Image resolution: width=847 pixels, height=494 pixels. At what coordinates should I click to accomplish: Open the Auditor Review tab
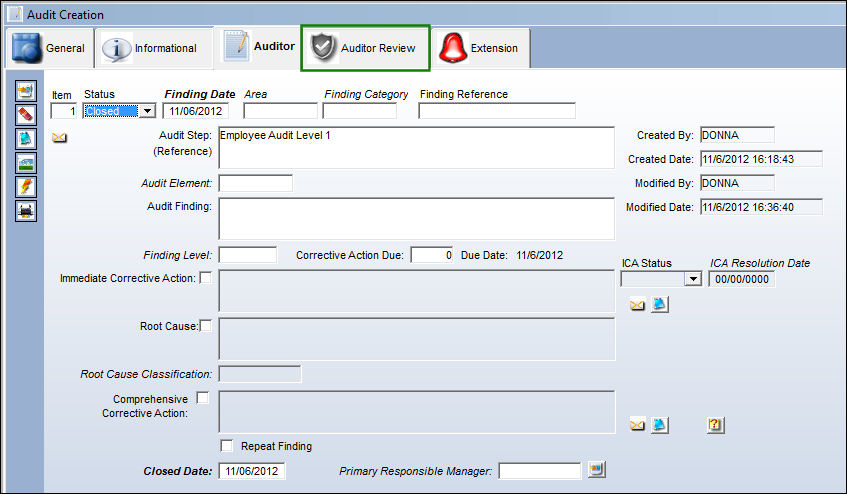click(366, 48)
